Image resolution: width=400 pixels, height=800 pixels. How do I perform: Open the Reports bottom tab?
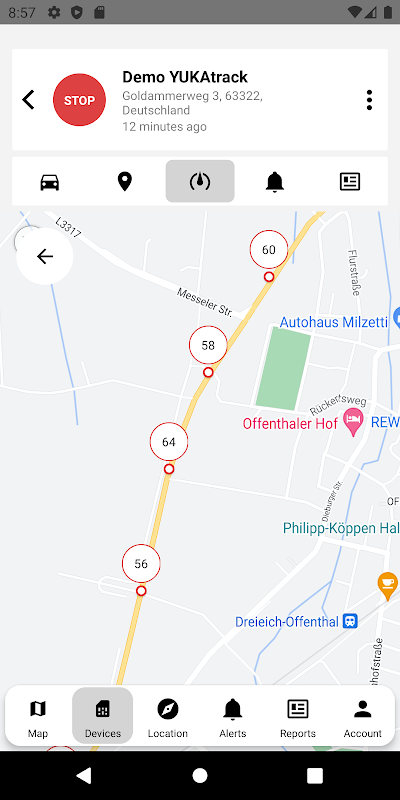click(x=298, y=719)
